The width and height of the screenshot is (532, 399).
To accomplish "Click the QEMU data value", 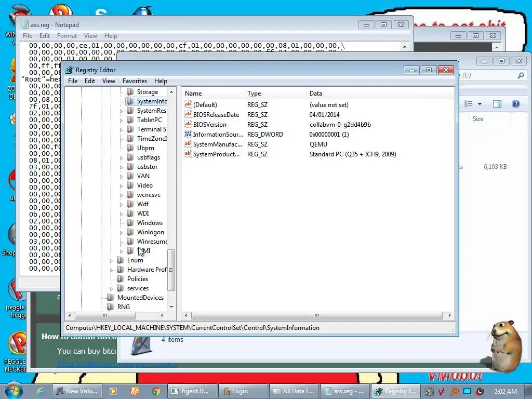I will pos(318,144).
